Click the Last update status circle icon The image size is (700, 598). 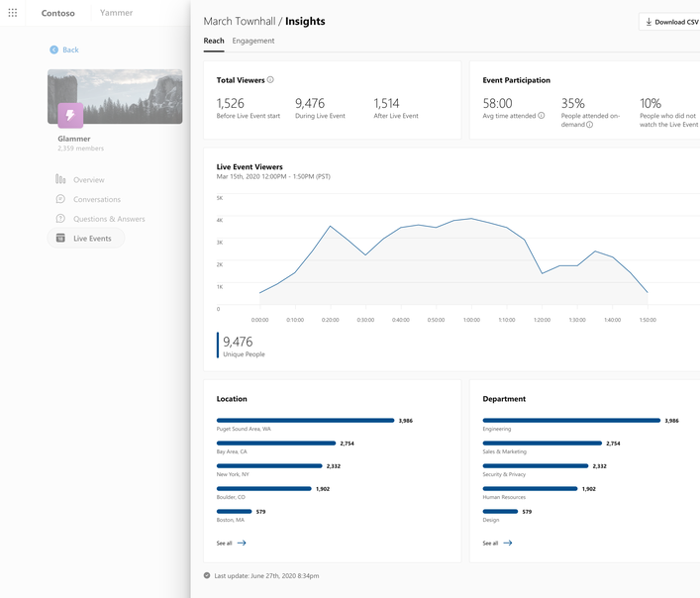click(x=207, y=575)
